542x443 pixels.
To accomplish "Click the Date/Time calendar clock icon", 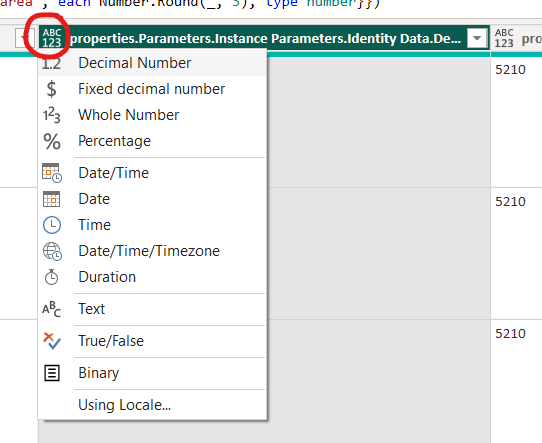I will pos(52,173).
